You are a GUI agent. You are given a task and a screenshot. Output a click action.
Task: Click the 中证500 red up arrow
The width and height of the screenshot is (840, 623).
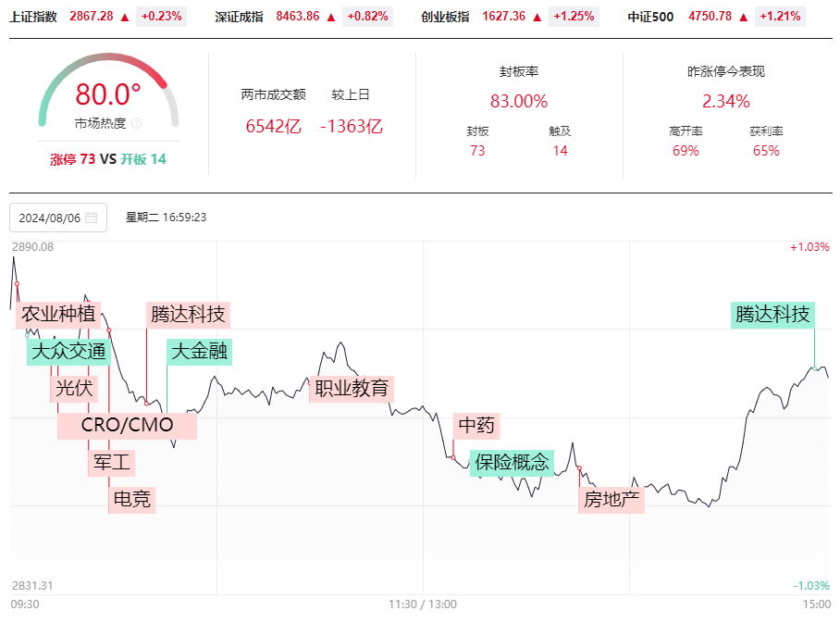744,18
